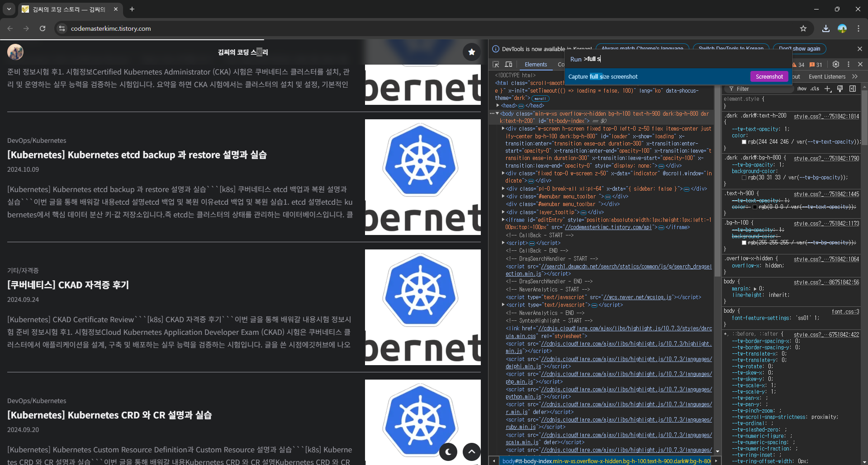The height and width of the screenshot is (465, 868).
Task: Click the warnings count badge 34
Action: pyautogui.click(x=798, y=65)
